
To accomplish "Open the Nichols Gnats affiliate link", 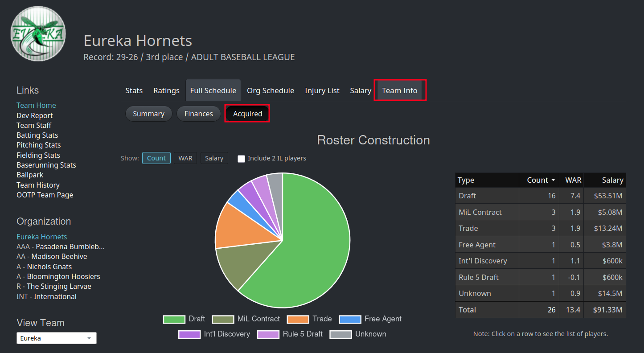I will (x=49, y=267).
